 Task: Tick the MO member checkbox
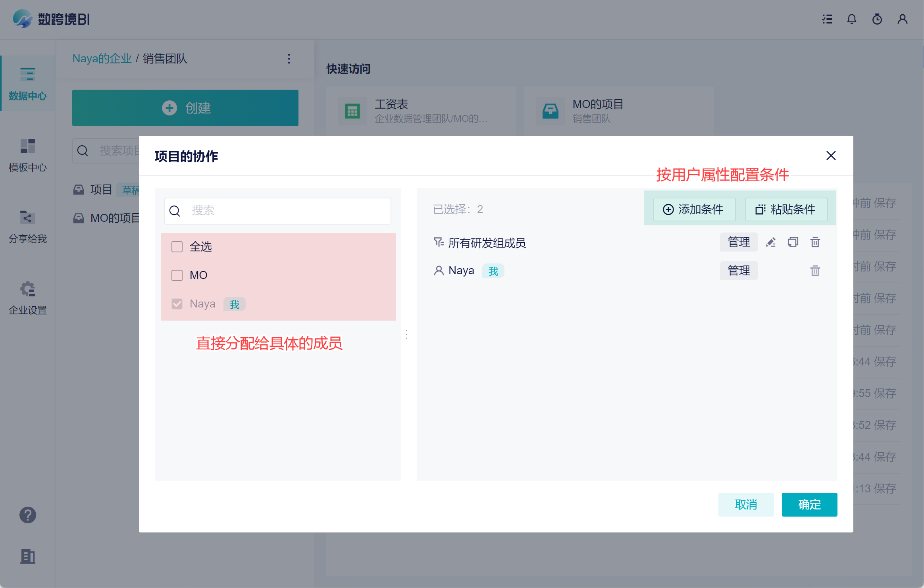(x=177, y=275)
